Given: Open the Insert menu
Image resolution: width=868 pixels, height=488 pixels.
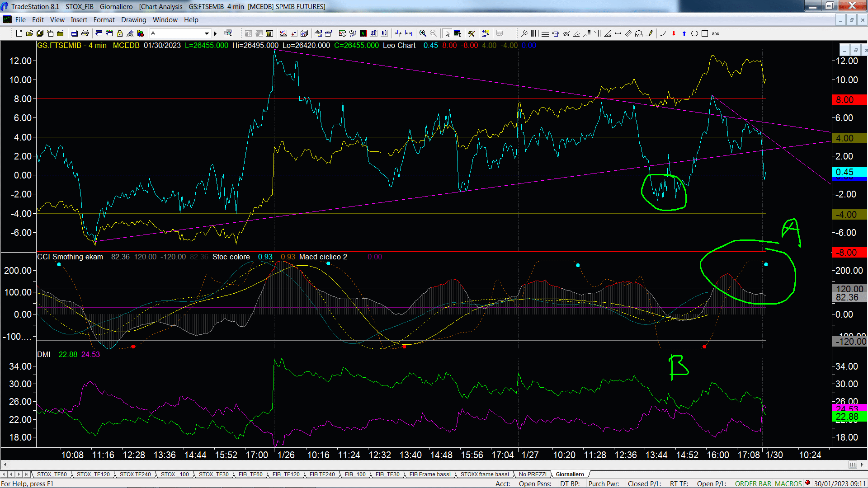Looking at the screenshot, I should (79, 20).
